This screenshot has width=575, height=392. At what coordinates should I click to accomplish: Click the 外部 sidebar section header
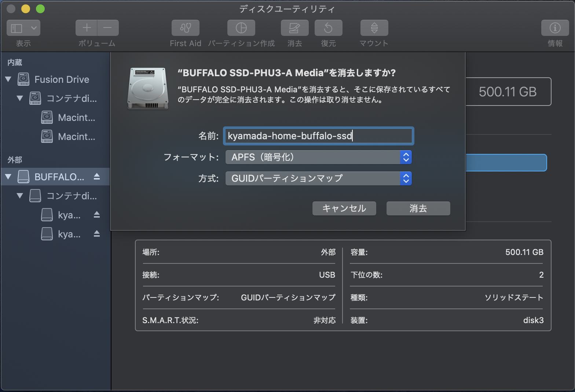(x=15, y=160)
